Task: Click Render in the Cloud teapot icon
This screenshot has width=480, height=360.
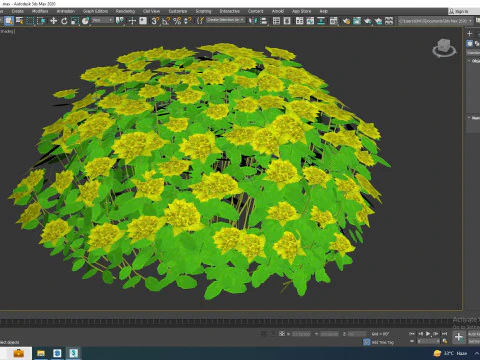Action: click(x=378, y=21)
